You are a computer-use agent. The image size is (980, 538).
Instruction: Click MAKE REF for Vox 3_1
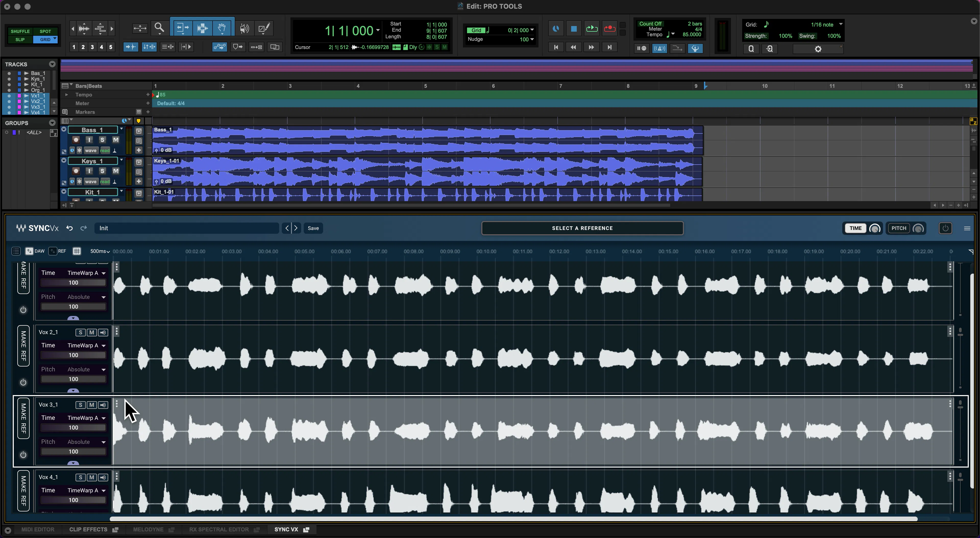23,419
